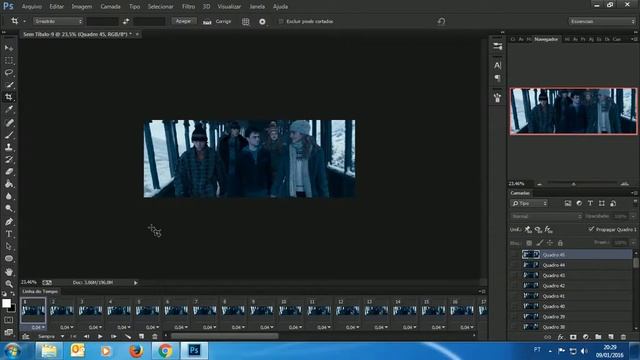The height and width of the screenshot is (360, 640).
Task: Open the Essenciais workspace dropdown
Action: (x=602, y=21)
